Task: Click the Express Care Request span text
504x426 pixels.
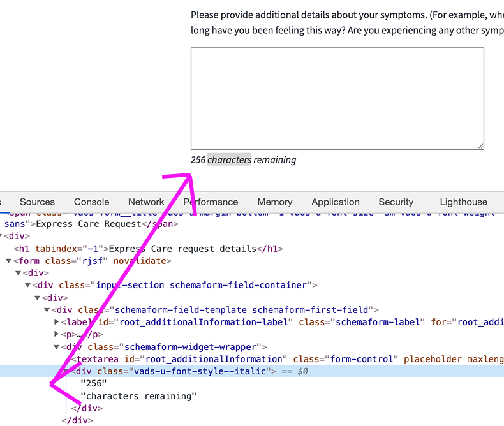Action: [89, 224]
